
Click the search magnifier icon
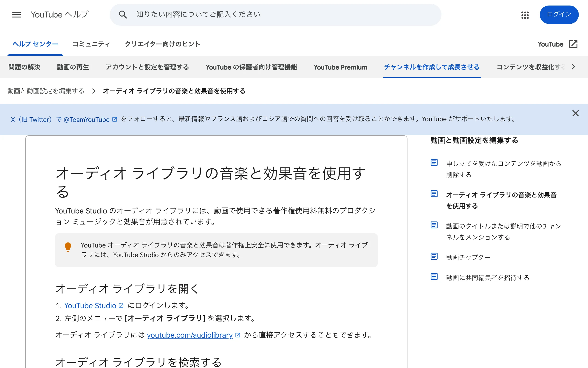(x=123, y=14)
